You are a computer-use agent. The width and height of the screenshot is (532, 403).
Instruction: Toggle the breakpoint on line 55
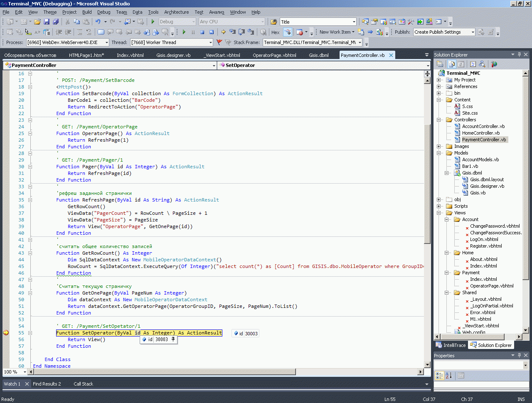click(x=6, y=333)
